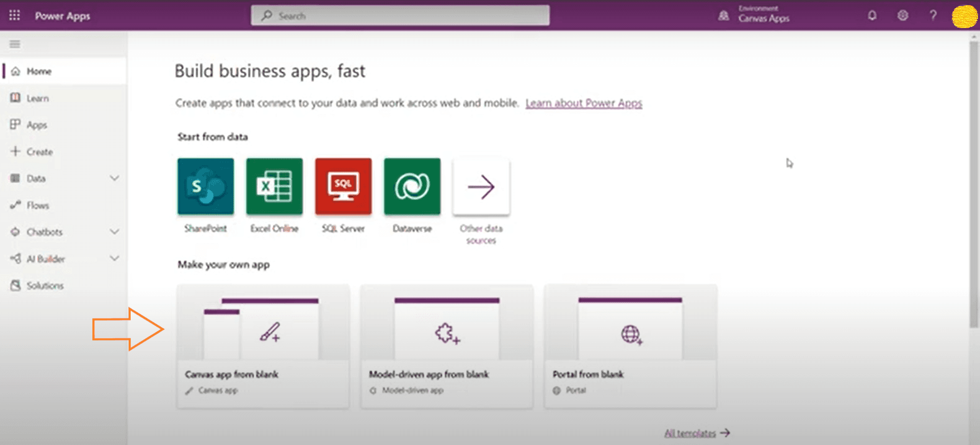Expand the Data section chevron

[x=114, y=178]
